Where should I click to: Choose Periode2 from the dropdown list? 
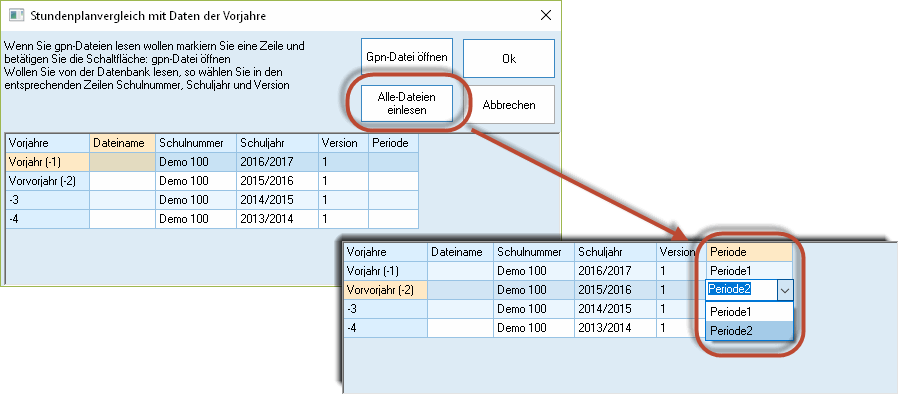pyautogui.click(x=749, y=330)
